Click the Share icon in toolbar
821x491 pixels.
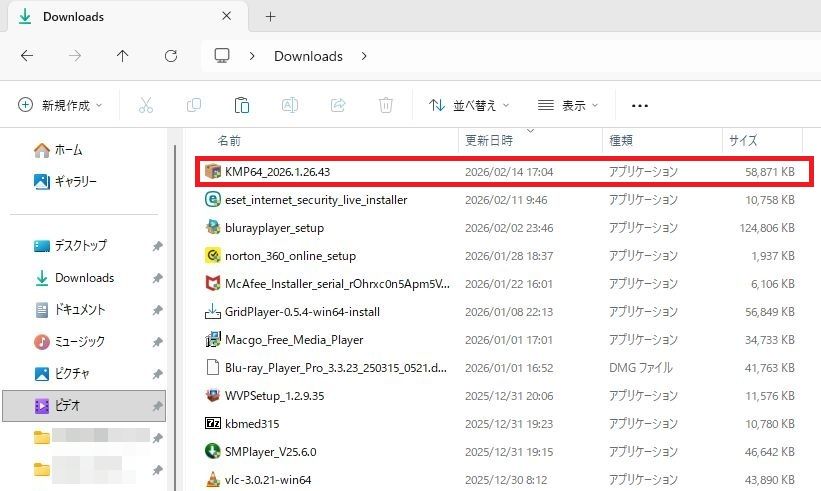(338, 105)
